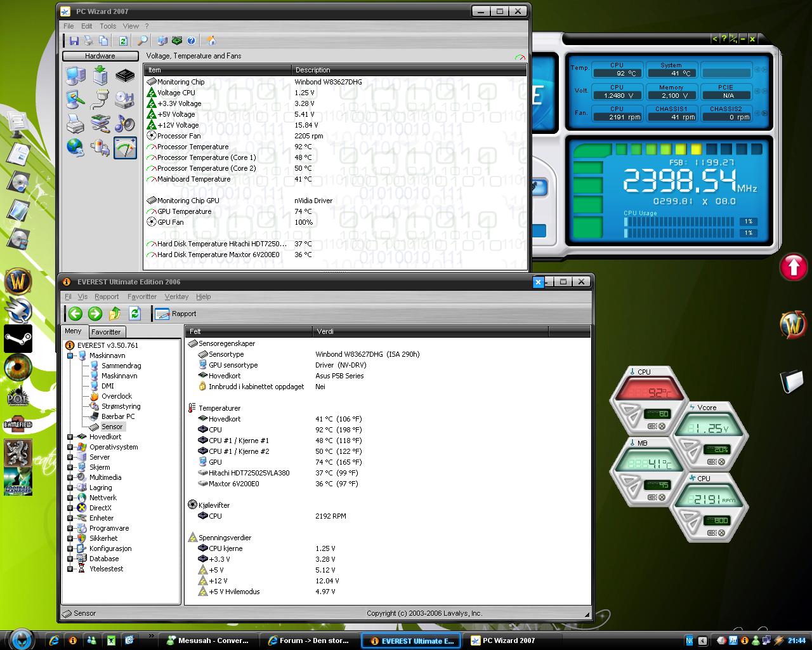The width and height of the screenshot is (812, 650).
Task: Click the Hardware category button in PC Wizard
Action: click(100, 56)
